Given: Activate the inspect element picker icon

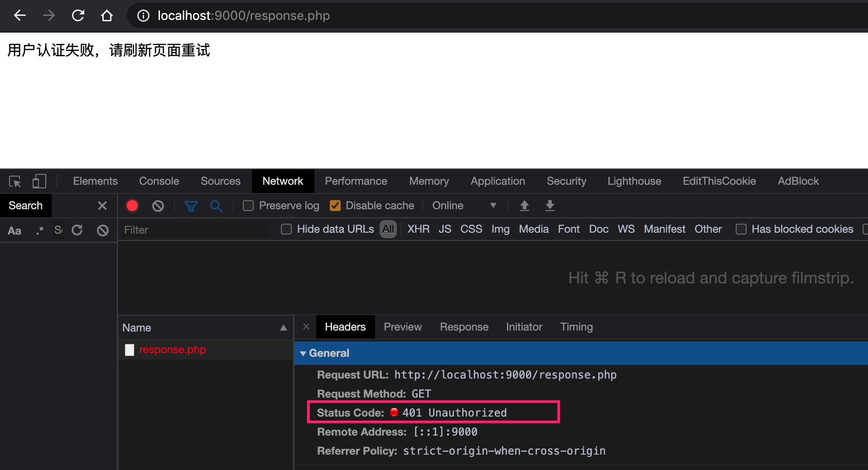Looking at the screenshot, I should click(15, 182).
